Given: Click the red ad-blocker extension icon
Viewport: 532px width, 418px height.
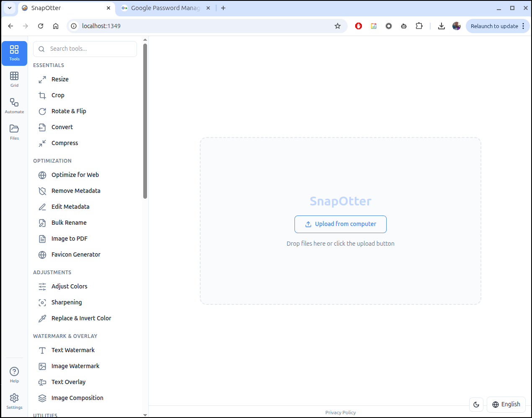Looking at the screenshot, I should coord(359,26).
